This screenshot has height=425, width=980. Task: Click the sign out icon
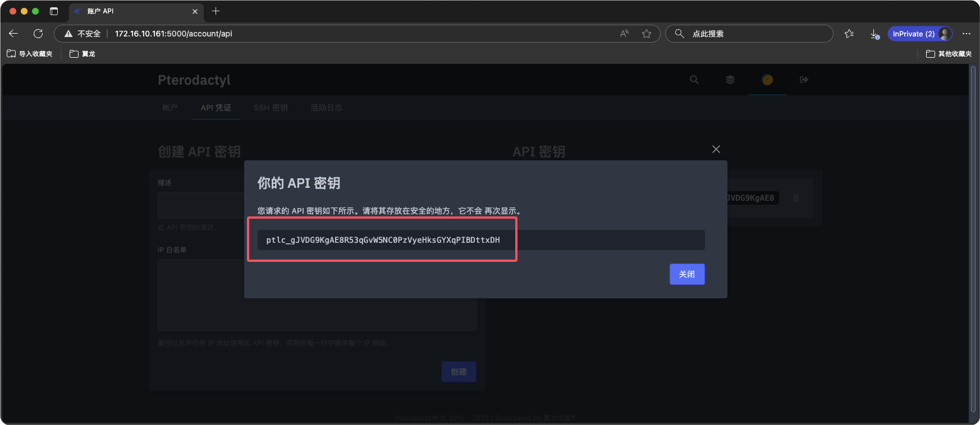pos(804,80)
